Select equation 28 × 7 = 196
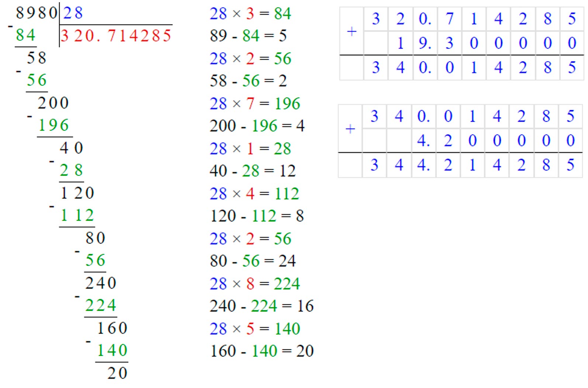The width and height of the screenshot is (588, 388). [255, 104]
